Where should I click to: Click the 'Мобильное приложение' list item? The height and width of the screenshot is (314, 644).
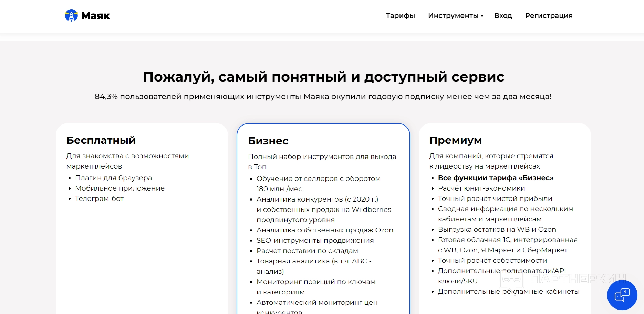120,188
